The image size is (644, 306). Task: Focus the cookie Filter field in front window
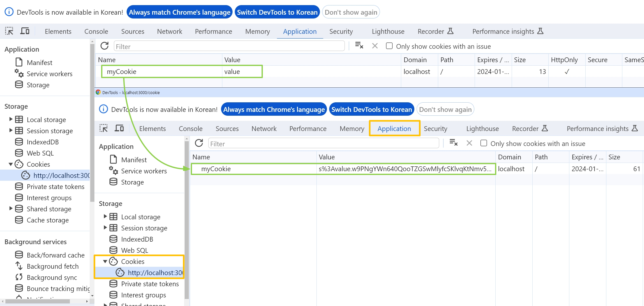click(323, 143)
